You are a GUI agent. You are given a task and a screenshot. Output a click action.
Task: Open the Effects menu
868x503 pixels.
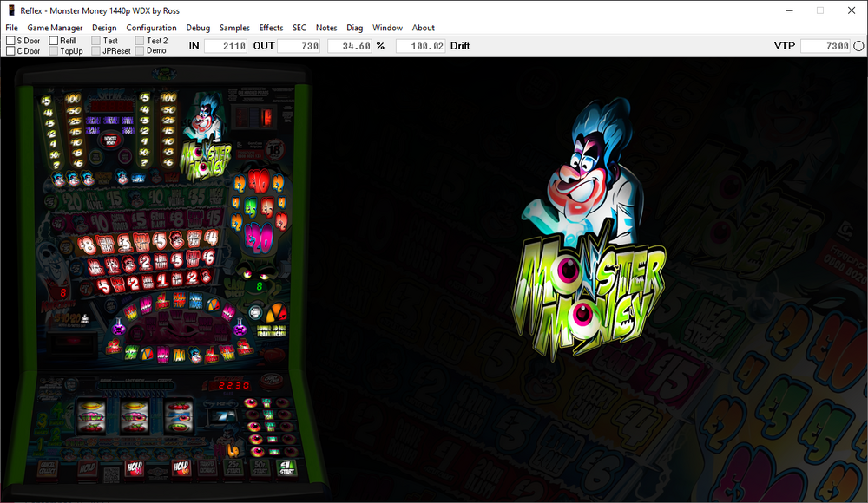click(x=271, y=28)
